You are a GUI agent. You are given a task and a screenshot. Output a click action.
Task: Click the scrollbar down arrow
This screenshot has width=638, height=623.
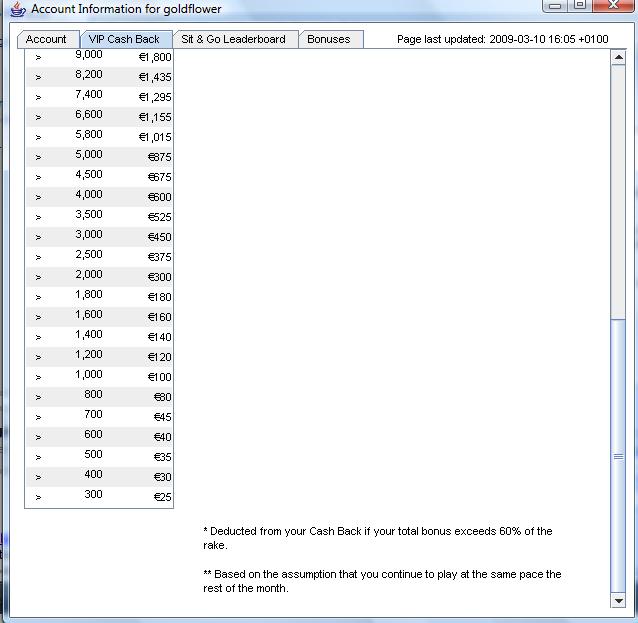pyautogui.click(x=618, y=600)
